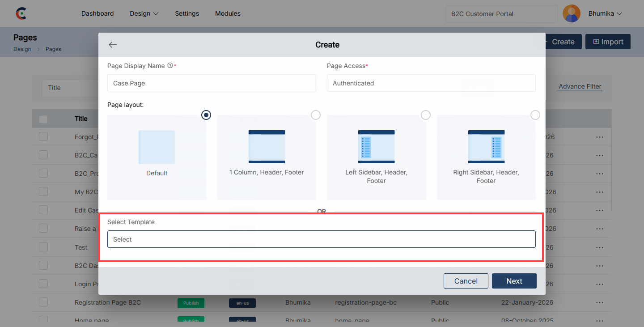This screenshot has height=327, width=644.
Task: Select the Default layout thumbnail
Action: click(x=157, y=147)
